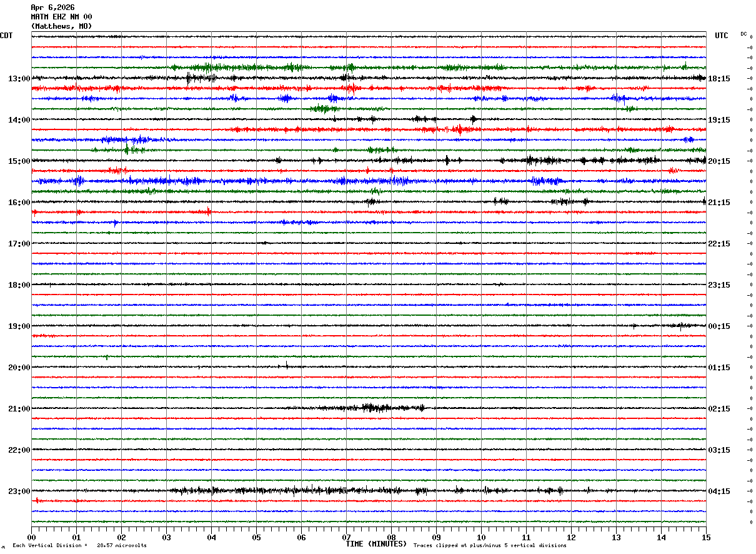The height and width of the screenshot is (554, 756).
Task: Click the "06" minute tick label
Action: tap(301, 537)
